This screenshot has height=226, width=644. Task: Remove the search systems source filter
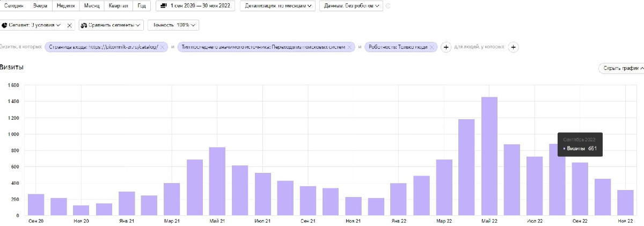[x=349, y=47]
